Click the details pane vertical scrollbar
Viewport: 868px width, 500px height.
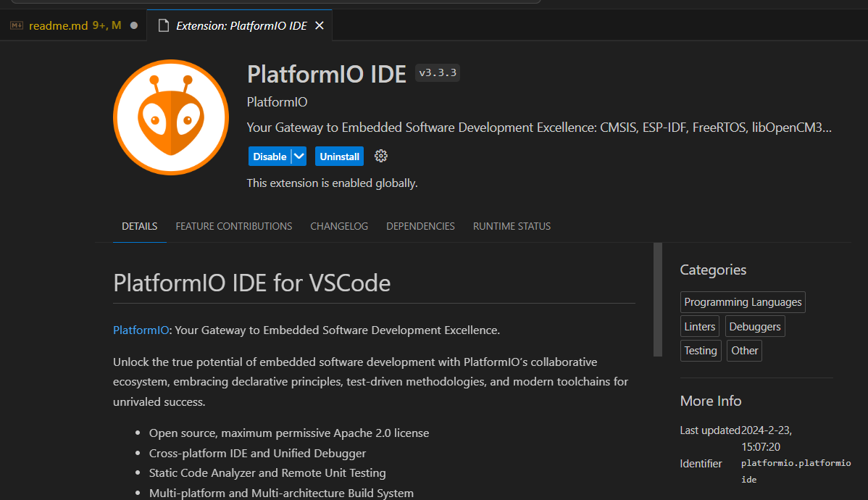(x=658, y=299)
